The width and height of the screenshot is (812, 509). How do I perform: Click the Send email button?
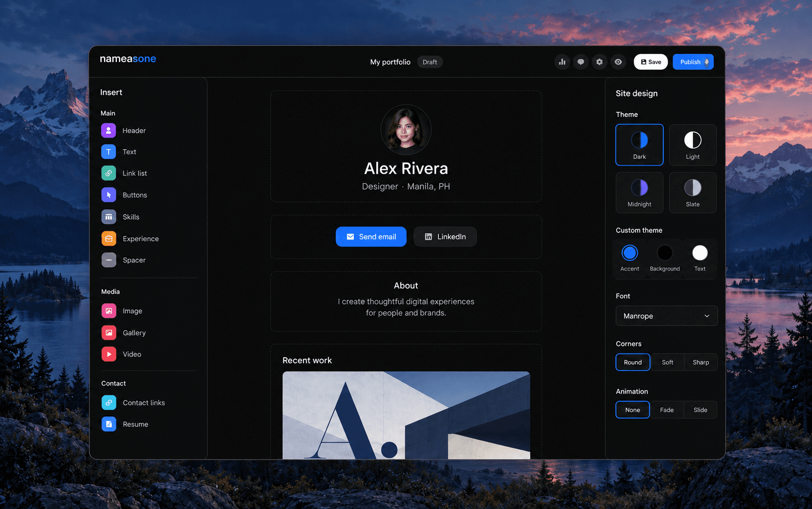371,237
